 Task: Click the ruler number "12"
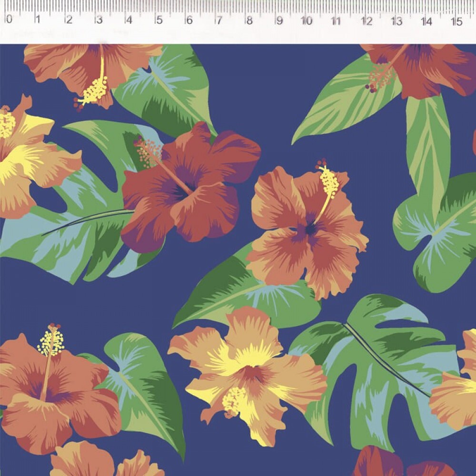[367, 21]
